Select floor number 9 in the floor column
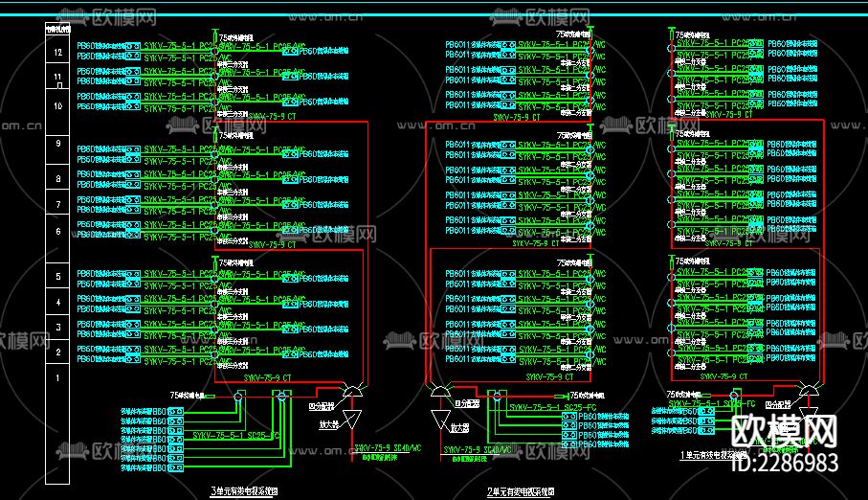 [58, 143]
